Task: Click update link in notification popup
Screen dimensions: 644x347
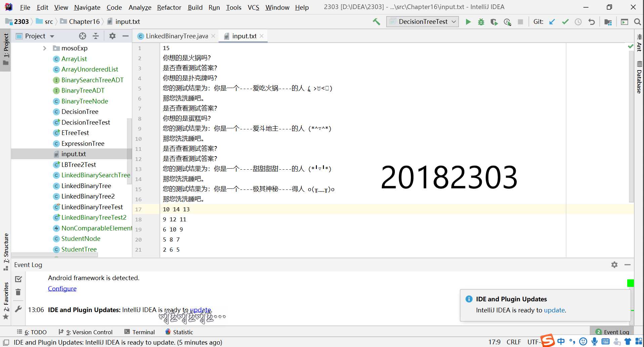Action: [554, 310]
